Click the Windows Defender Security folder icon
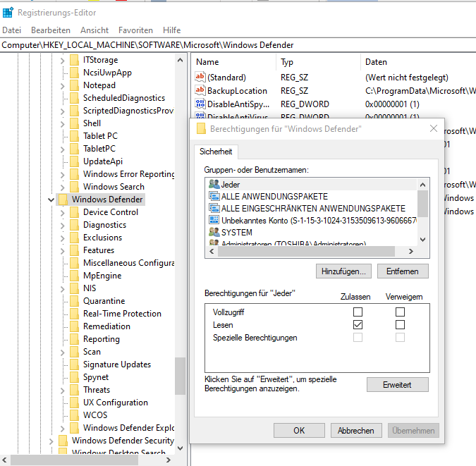Viewport: 476px width, 466px height. point(63,441)
